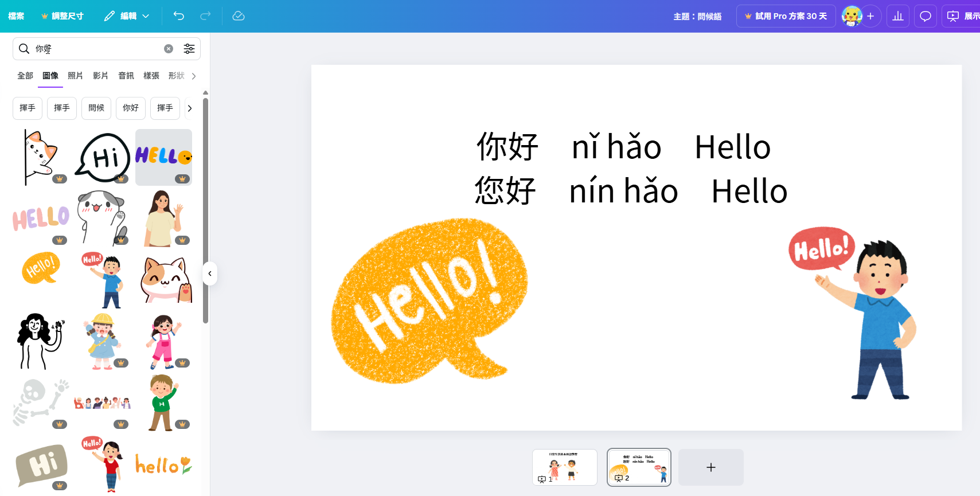Click the 你好 suggestion chip
The height and width of the screenshot is (496, 980).
131,108
